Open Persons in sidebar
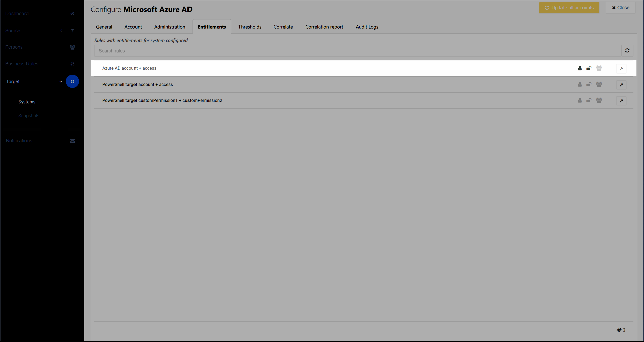 [14, 47]
